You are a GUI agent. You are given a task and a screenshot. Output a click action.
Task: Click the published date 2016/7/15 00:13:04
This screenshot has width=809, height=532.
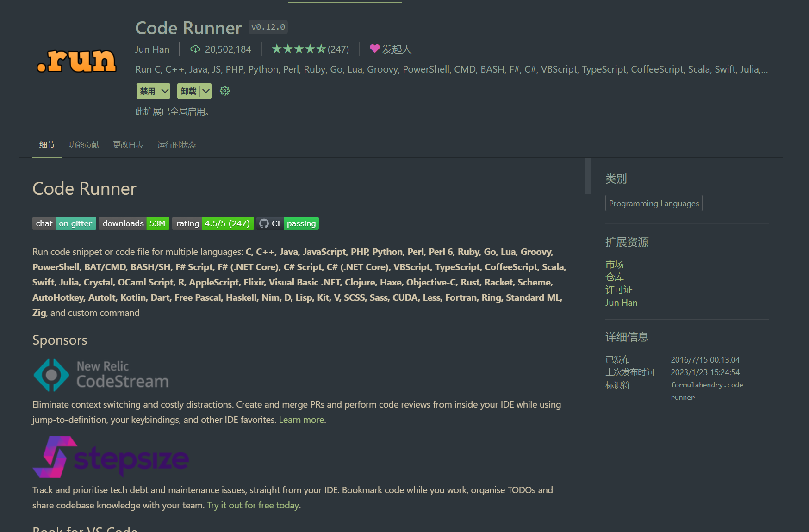tap(705, 360)
